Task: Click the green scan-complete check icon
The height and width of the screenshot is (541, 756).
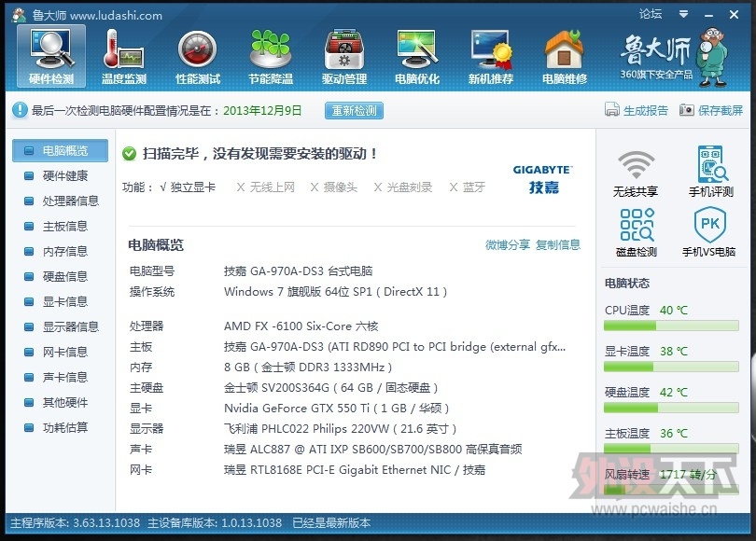Action: (x=129, y=154)
